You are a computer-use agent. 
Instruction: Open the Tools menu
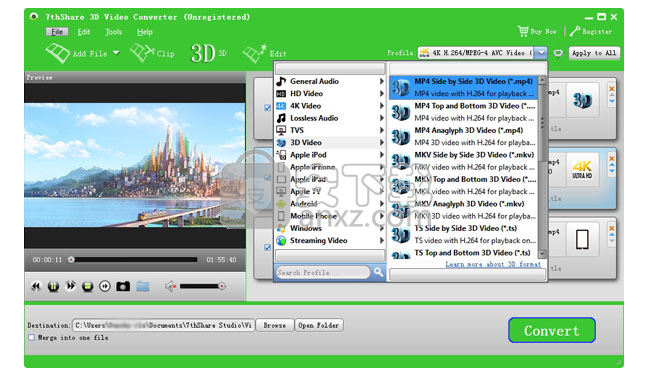click(113, 32)
